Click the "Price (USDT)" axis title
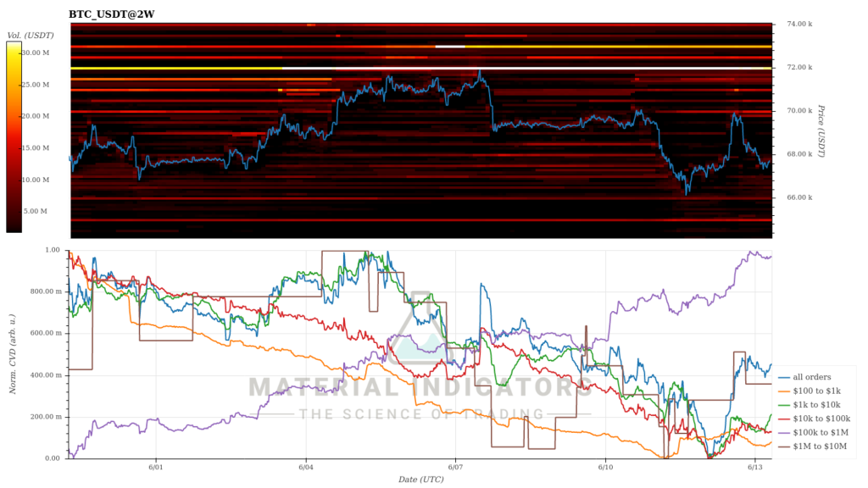Image resolution: width=868 pixels, height=488 pixels. (x=821, y=130)
